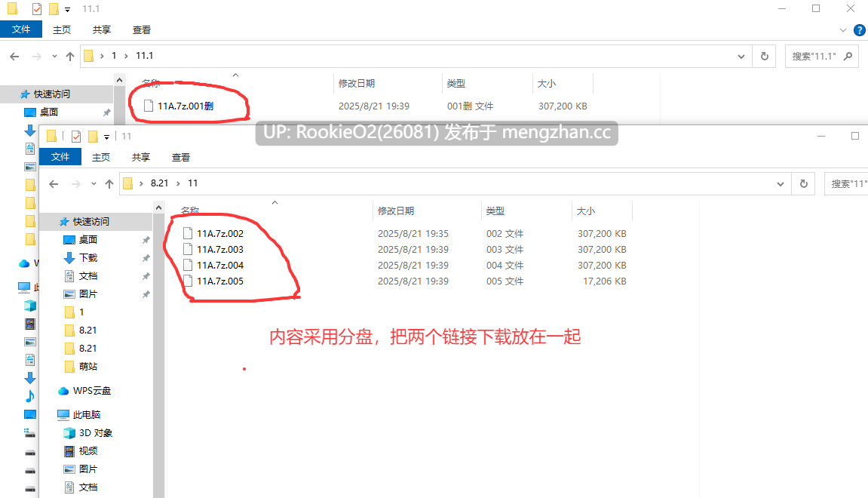Open recent locations dropdown in the 11.1 window
This screenshot has width=868, height=498.
point(54,56)
